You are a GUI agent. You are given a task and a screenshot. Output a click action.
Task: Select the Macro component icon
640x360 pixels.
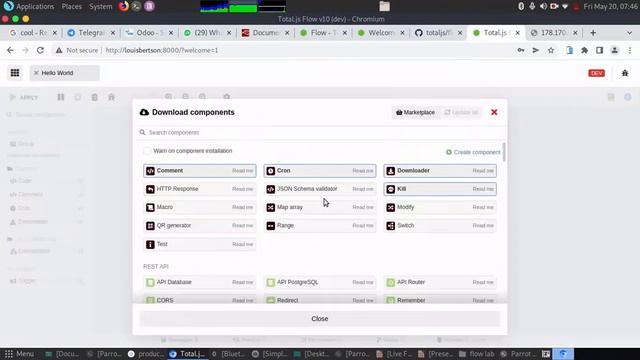pos(150,207)
